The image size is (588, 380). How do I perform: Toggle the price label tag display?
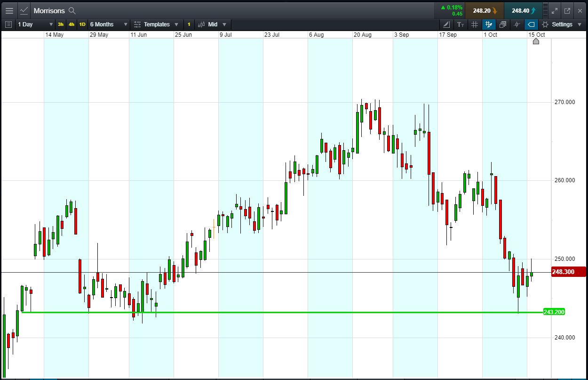(531, 24)
